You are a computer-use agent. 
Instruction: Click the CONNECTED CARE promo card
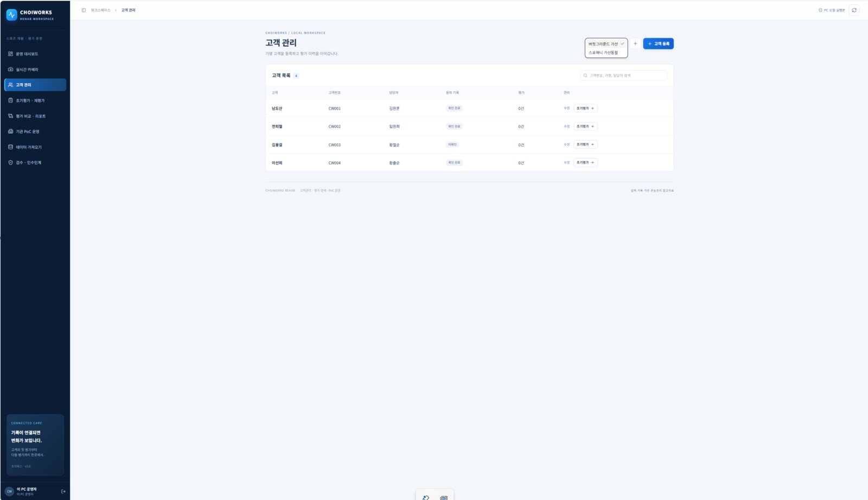pyautogui.click(x=35, y=445)
